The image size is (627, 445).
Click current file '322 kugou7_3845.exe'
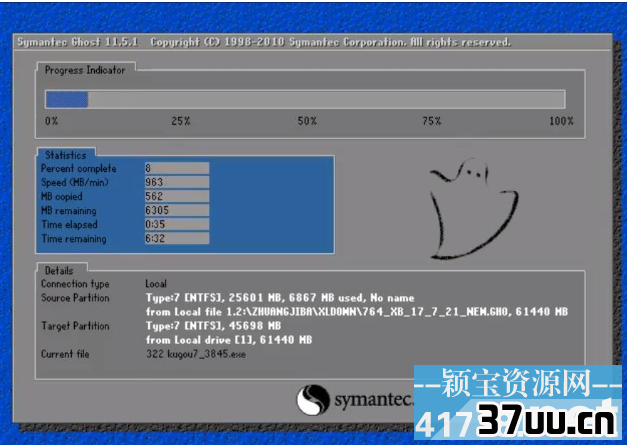click(196, 354)
